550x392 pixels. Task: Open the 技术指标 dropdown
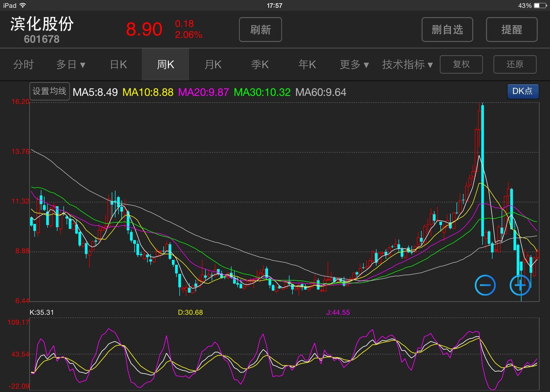[x=407, y=65]
